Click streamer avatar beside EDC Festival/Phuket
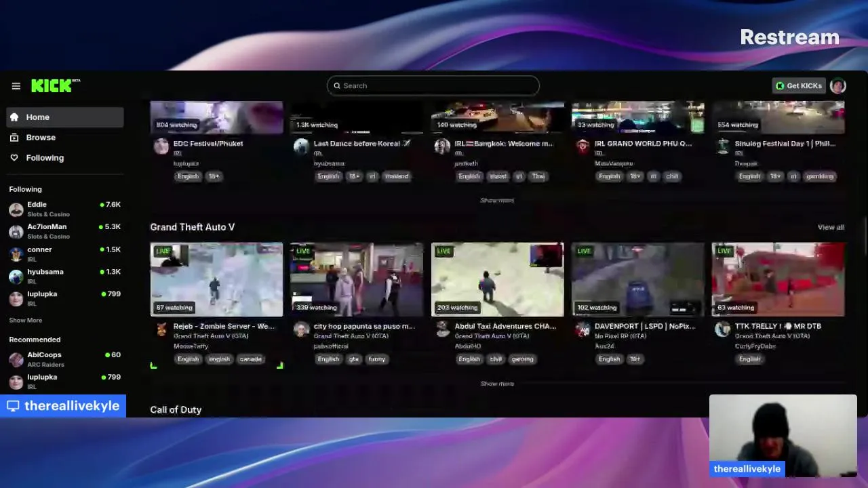 pos(161,146)
